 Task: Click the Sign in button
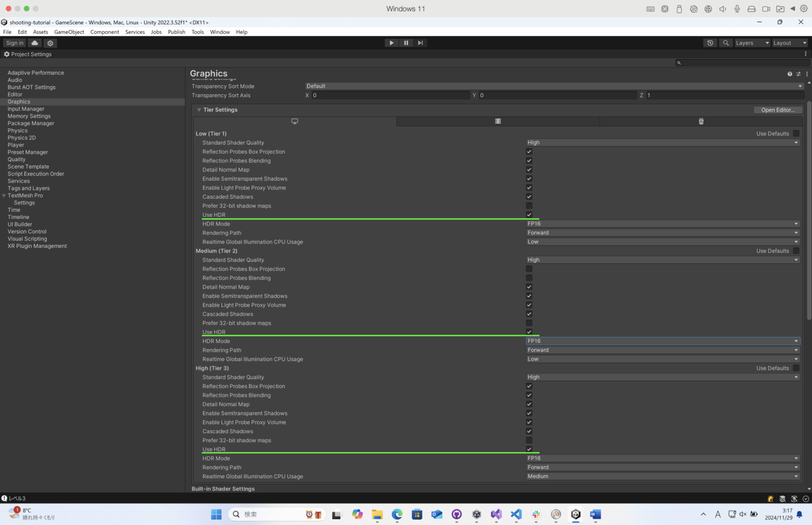[14, 43]
